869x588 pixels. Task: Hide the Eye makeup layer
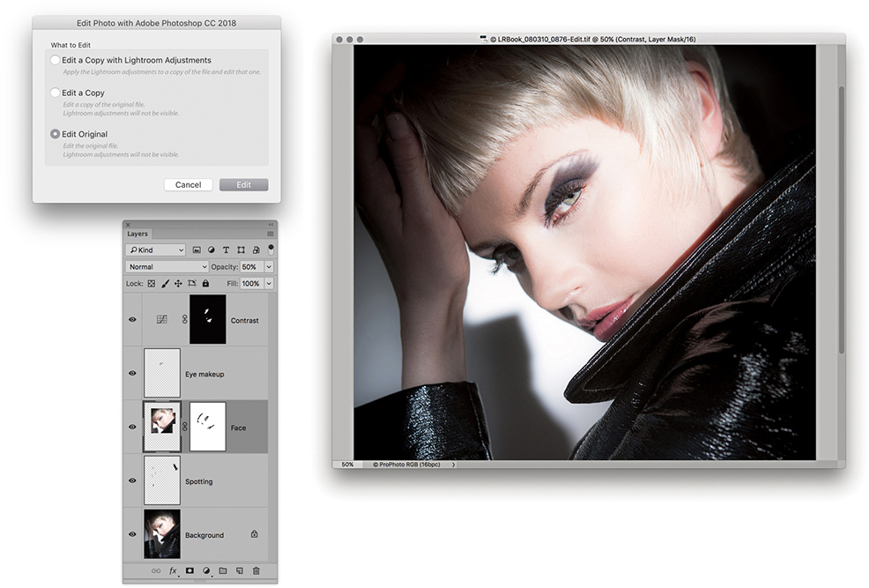pos(132,374)
